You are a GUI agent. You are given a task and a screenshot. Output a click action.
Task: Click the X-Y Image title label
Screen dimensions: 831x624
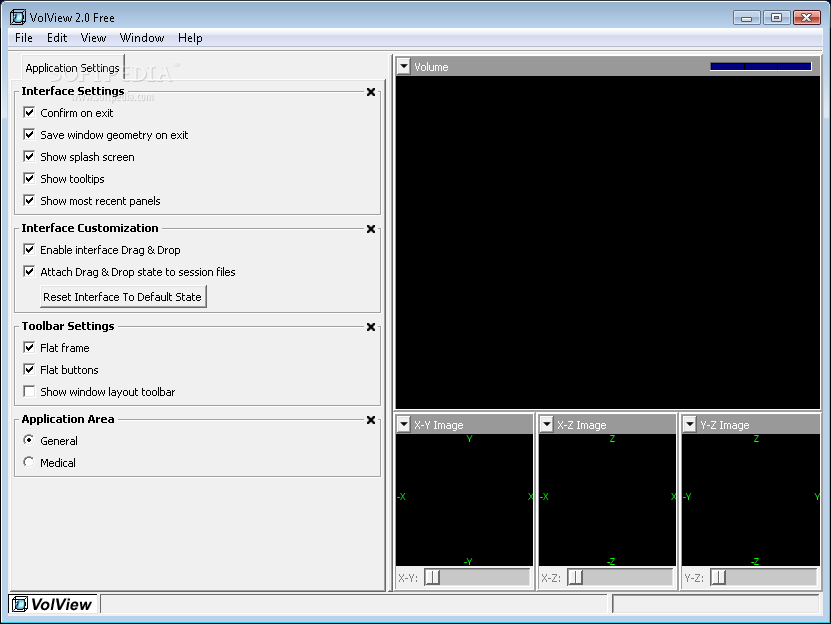pos(439,425)
